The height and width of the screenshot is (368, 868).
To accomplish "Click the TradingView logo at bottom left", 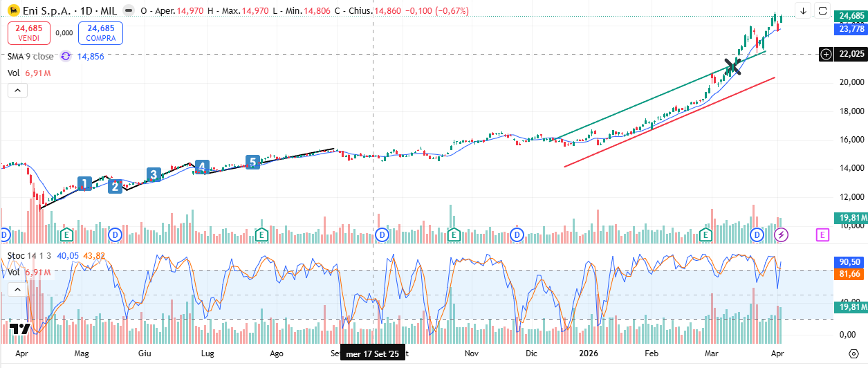I will tap(19, 329).
